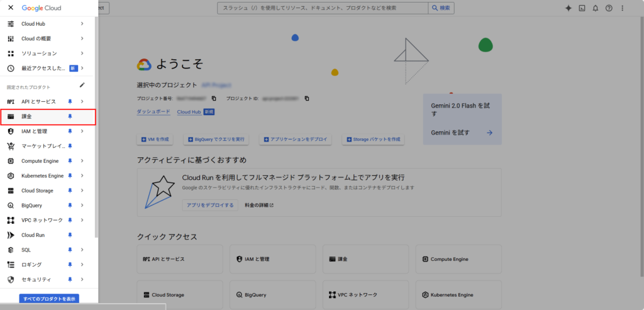Screen dimensions: 644x310
Task: Click the ソリューション grid icon
Action: tap(11, 53)
